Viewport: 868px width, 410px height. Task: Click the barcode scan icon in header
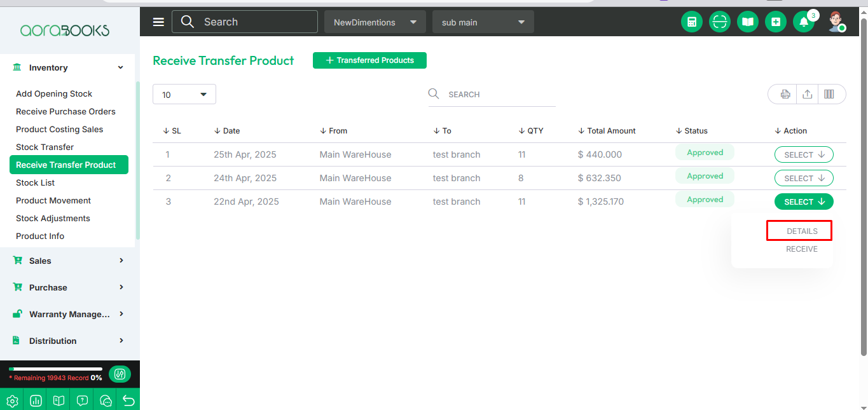coord(720,22)
